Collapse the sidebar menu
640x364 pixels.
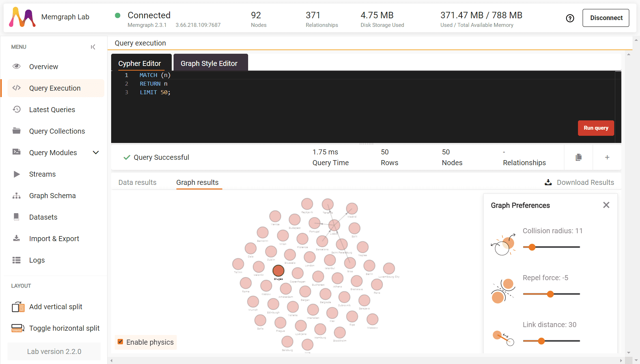(93, 47)
